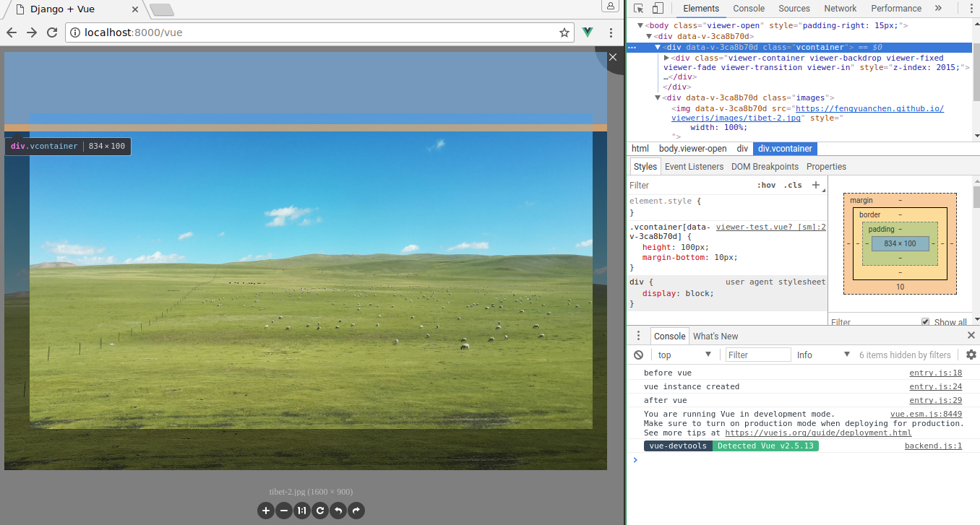Clear the console with the ban icon
The width and height of the screenshot is (980, 525).
point(638,354)
